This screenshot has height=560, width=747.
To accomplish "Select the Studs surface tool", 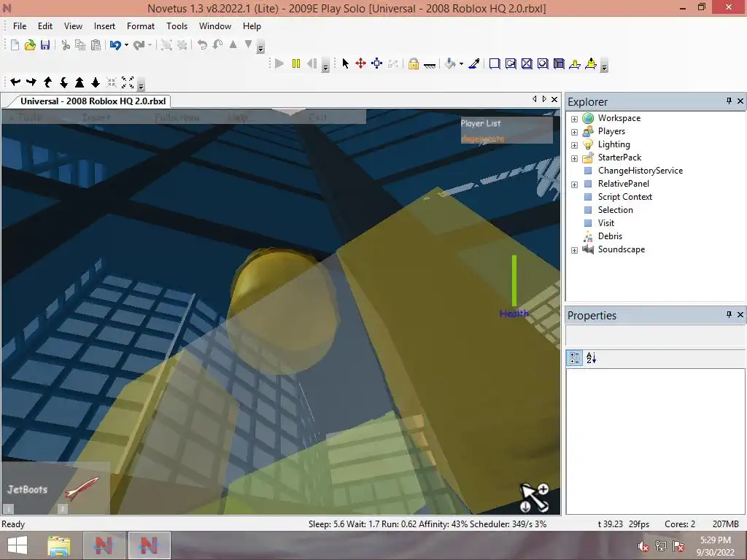I will (x=543, y=63).
